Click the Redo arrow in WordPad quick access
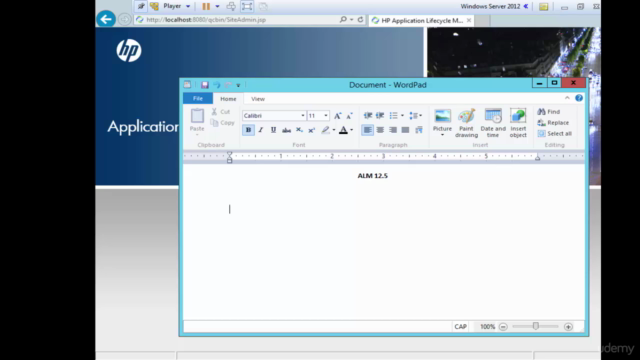The image size is (640, 360). click(x=228, y=85)
